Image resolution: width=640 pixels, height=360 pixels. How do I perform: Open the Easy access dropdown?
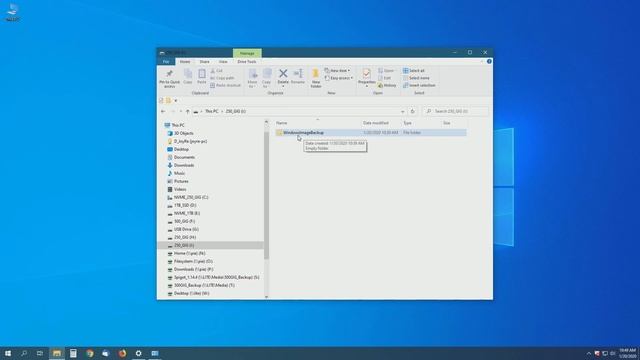pos(339,78)
